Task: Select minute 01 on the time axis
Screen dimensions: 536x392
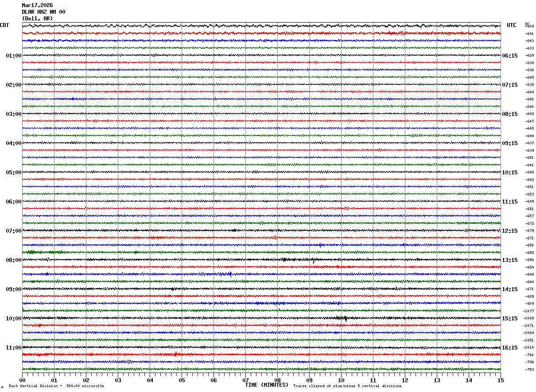Action: (x=54, y=380)
